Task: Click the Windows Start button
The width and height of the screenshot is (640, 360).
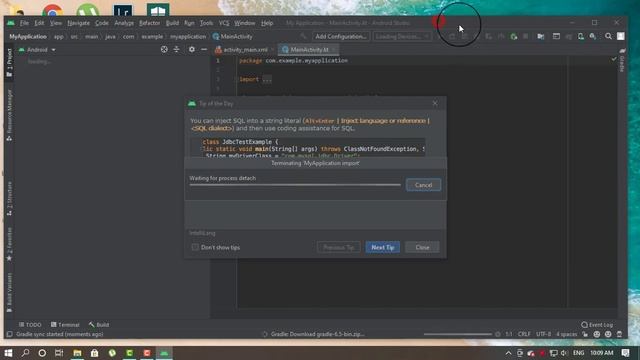Action: tap(8, 353)
